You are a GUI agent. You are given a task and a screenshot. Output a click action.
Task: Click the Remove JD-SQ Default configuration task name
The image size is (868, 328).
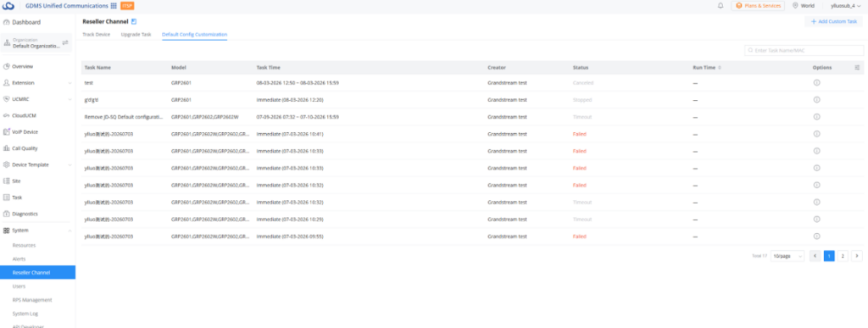(124, 117)
